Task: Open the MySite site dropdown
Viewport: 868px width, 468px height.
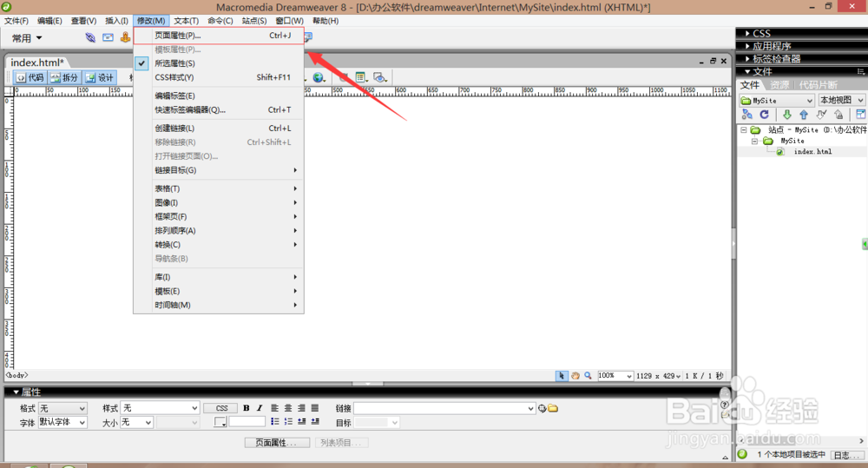Action: 777,100
